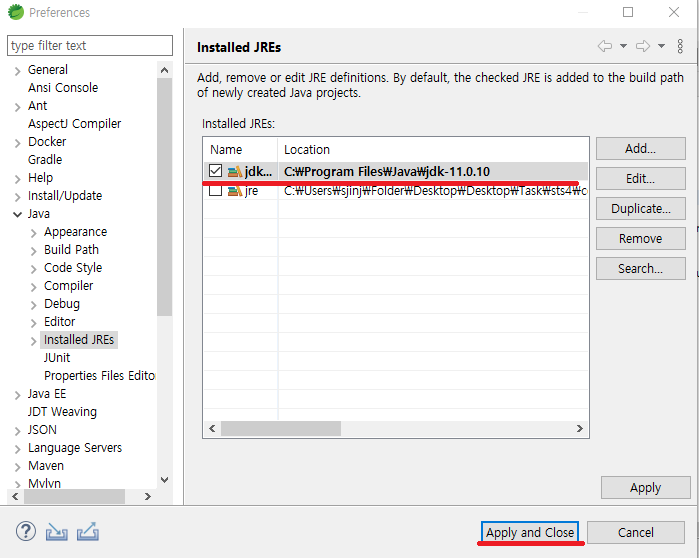Click the import preferences icon

coord(57,531)
